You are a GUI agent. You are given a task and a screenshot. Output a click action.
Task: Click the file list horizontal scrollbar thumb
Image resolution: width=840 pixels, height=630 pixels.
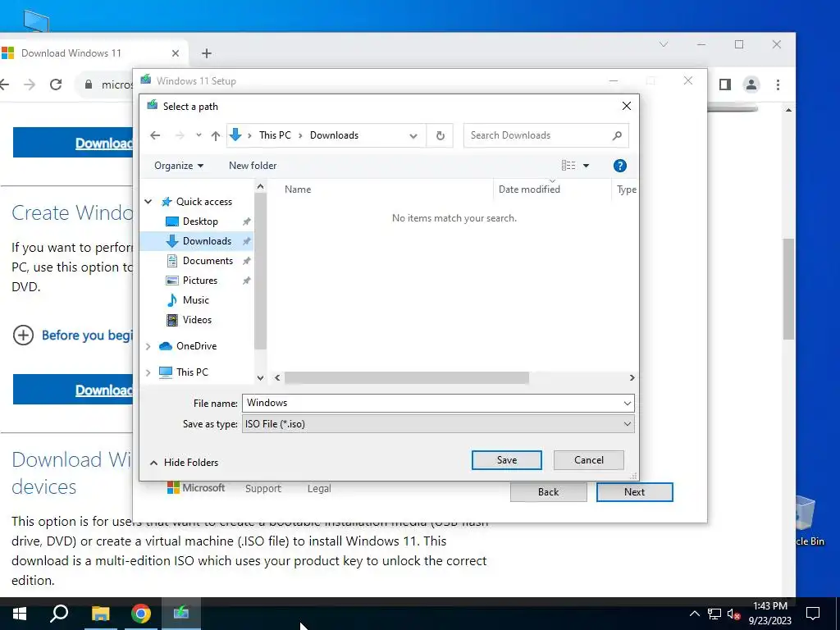pos(407,377)
